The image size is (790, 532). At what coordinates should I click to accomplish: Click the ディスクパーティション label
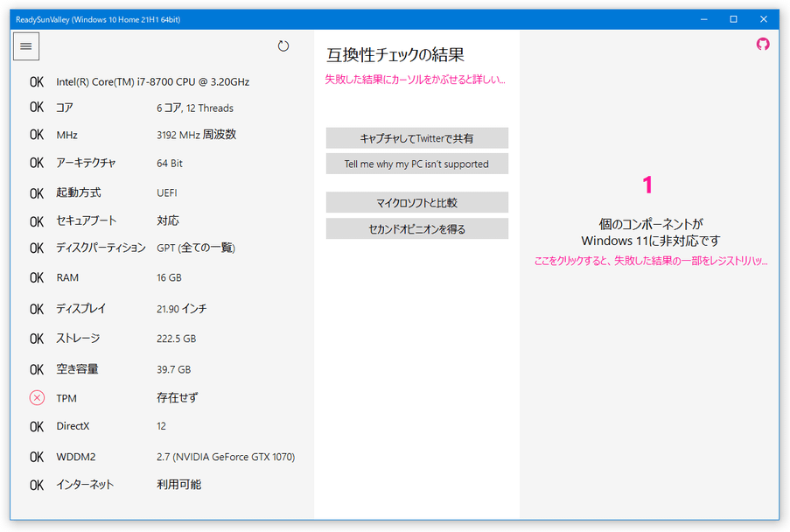pos(101,248)
